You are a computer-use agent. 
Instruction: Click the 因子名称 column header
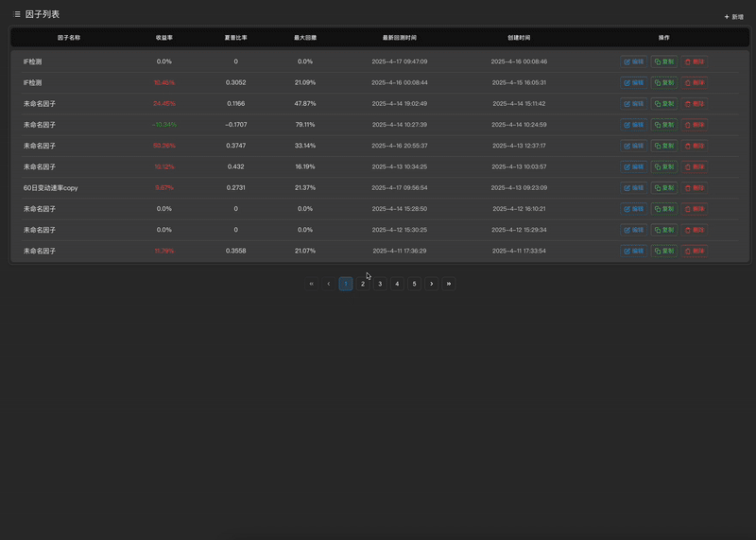pyautogui.click(x=69, y=38)
